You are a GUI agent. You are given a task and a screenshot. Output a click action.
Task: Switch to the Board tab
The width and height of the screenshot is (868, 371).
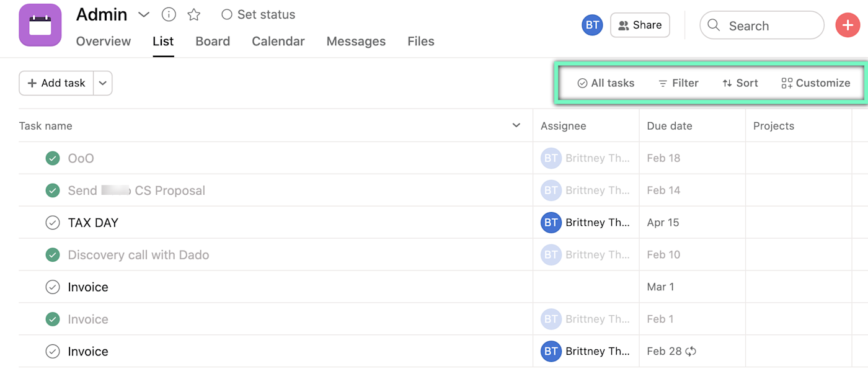[213, 42]
